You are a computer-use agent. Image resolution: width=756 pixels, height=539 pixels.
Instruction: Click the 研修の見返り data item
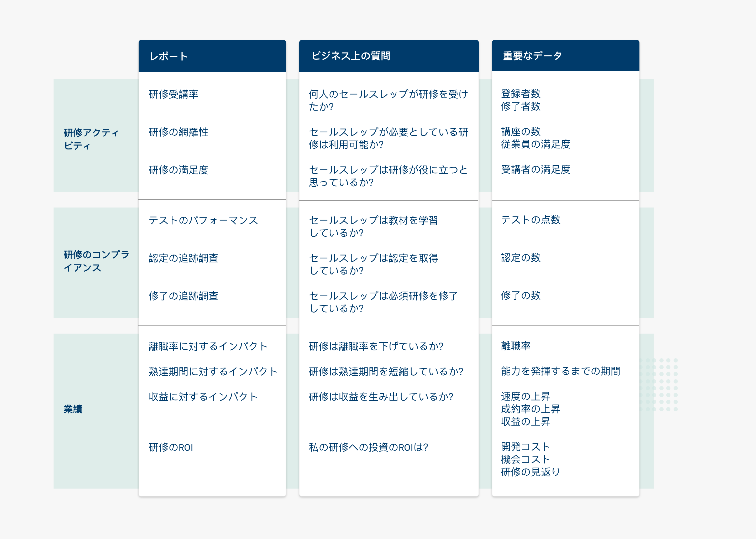531,472
